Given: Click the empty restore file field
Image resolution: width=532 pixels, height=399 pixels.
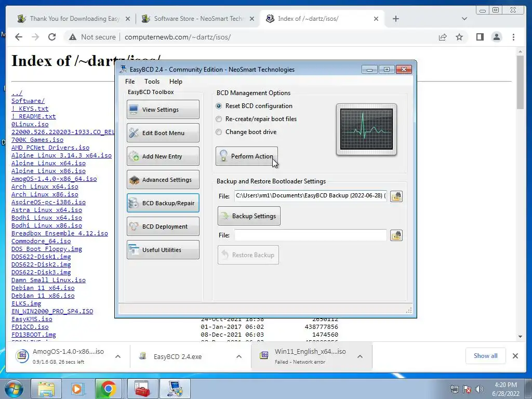Looking at the screenshot, I should (311, 235).
